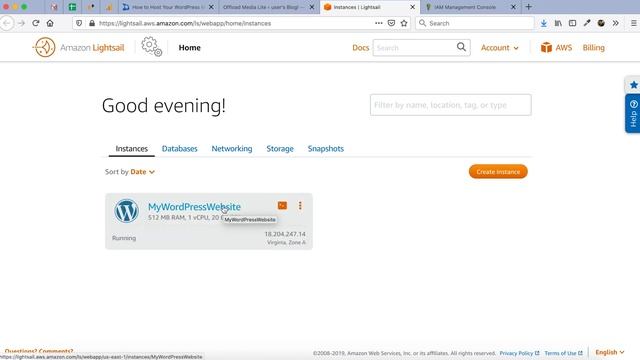Open the Firefox downloads panel
This screenshot has height=360, width=640.
click(544, 23)
